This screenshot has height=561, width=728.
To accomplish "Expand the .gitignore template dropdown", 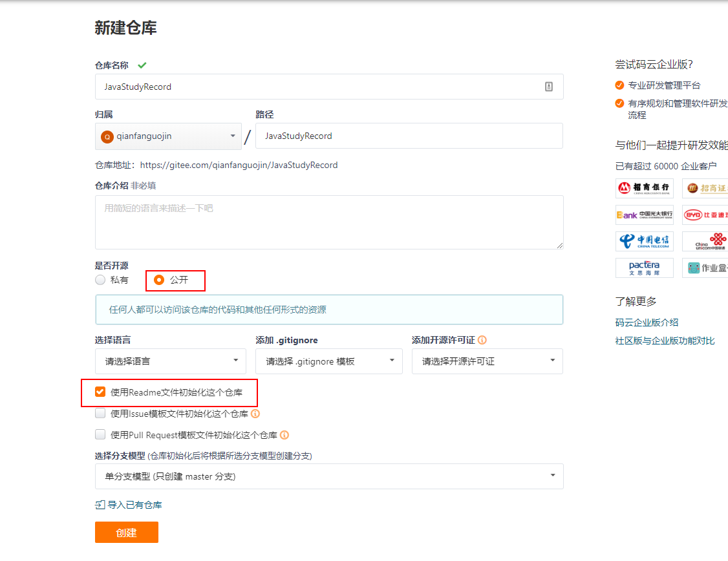I will [x=329, y=361].
